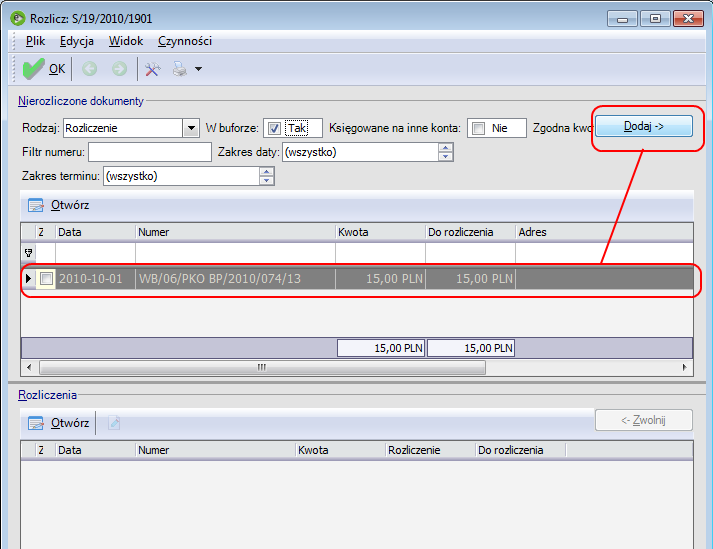Expand the Rodzaj combo box arrow
This screenshot has height=549, width=713.
[191, 128]
